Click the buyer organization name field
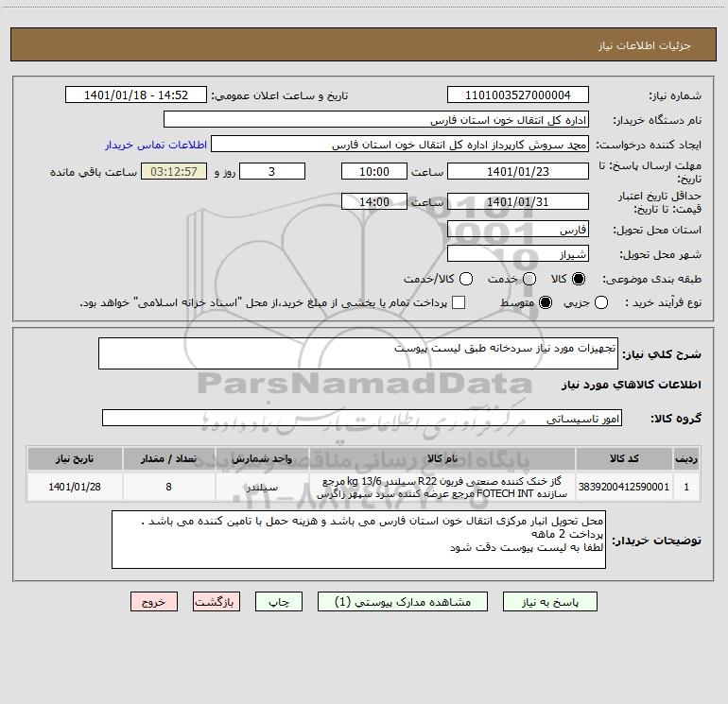 pyautogui.click(x=376, y=119)
